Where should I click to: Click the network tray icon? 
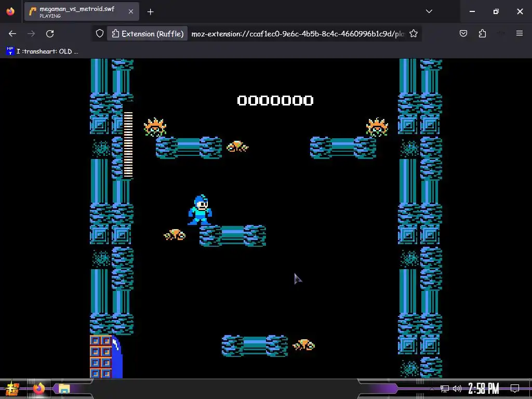point(445,389)
